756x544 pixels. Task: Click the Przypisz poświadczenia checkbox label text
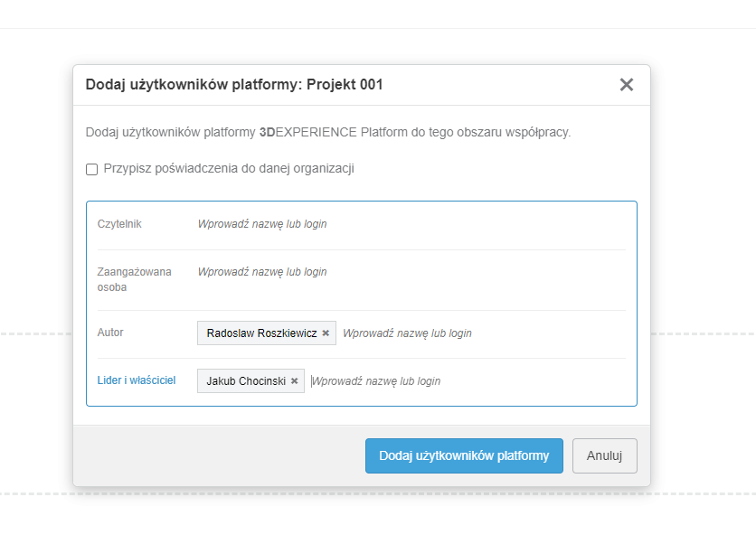click(228, 169)
